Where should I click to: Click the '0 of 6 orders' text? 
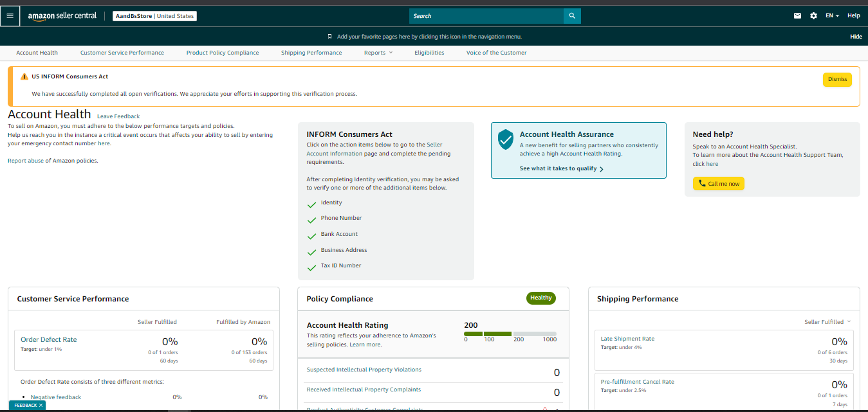click(x=833, y=352)
